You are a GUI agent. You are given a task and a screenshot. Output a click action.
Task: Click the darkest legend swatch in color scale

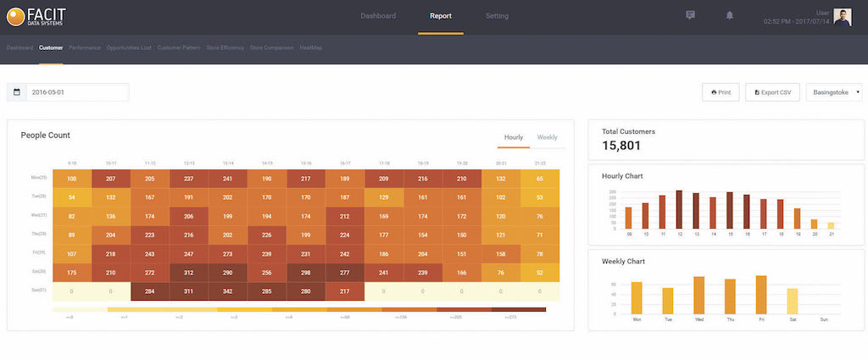[519, 310]
